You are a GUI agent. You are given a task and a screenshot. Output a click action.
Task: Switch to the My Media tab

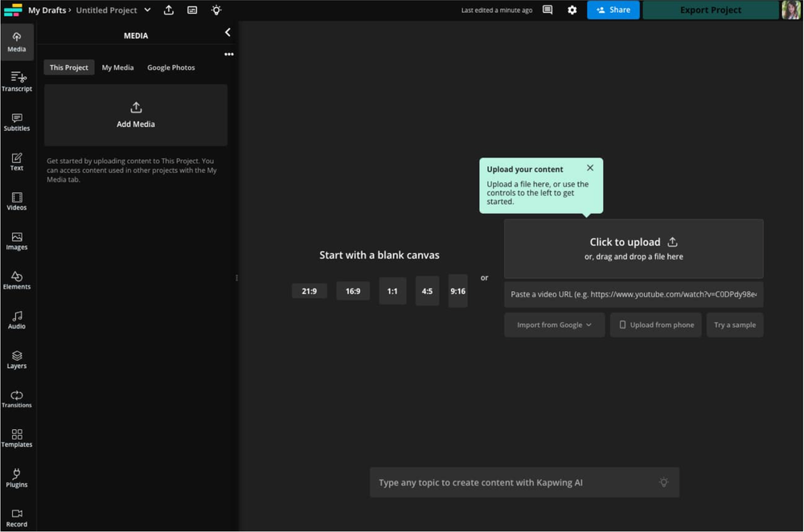(x=117, y=68)
